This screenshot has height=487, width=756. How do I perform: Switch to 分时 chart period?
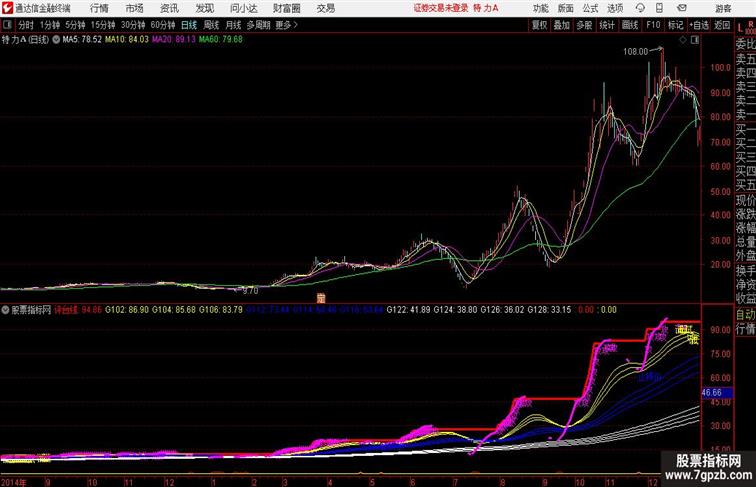(26, 25)
